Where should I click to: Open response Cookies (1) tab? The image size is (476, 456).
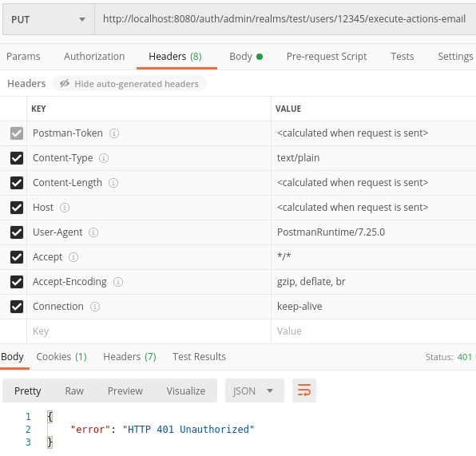(x=61, y=357)
